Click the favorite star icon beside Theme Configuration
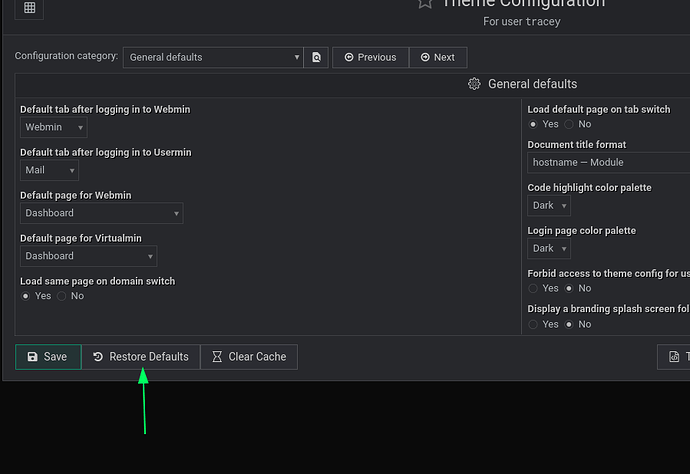Screen dimensions: 690x474 click(425, 4)
